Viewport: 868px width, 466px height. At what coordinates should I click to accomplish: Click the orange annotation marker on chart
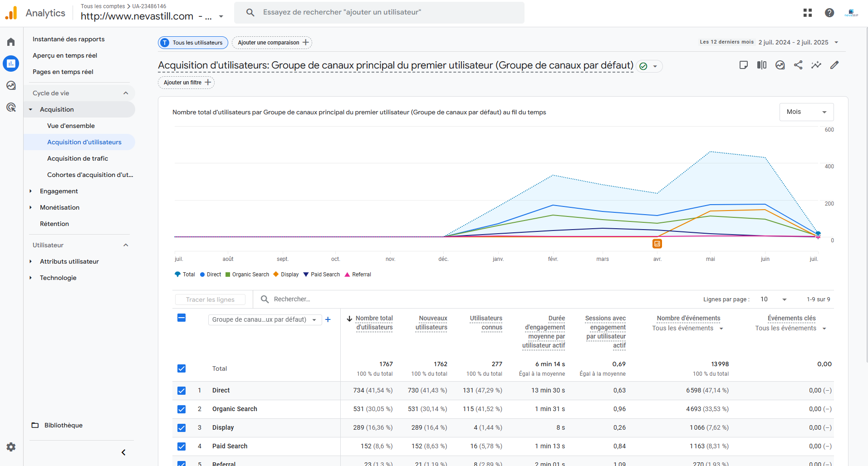tap(657, 244)
